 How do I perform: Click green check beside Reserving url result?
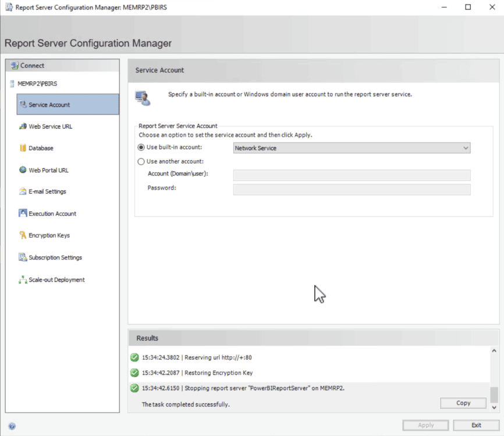pos(134,357)
